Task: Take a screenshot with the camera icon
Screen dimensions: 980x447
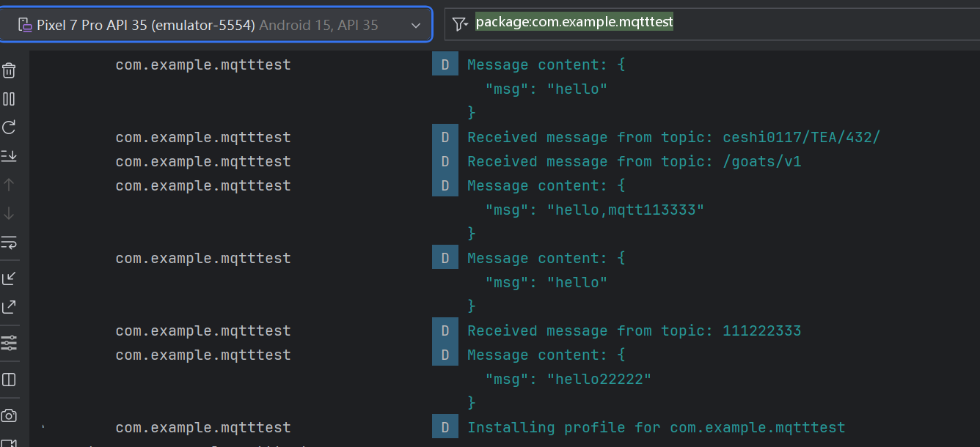Action: (x=9, y=415)
